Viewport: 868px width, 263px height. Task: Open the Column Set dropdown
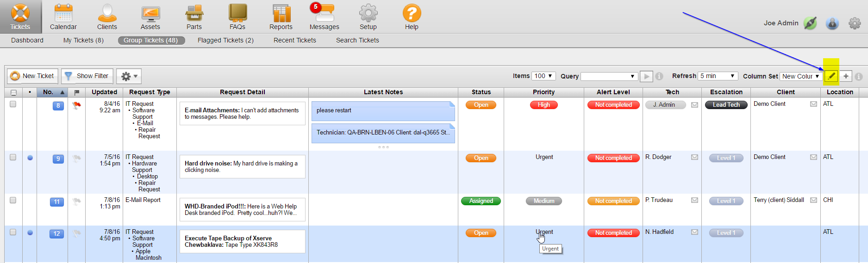[801, 76]
